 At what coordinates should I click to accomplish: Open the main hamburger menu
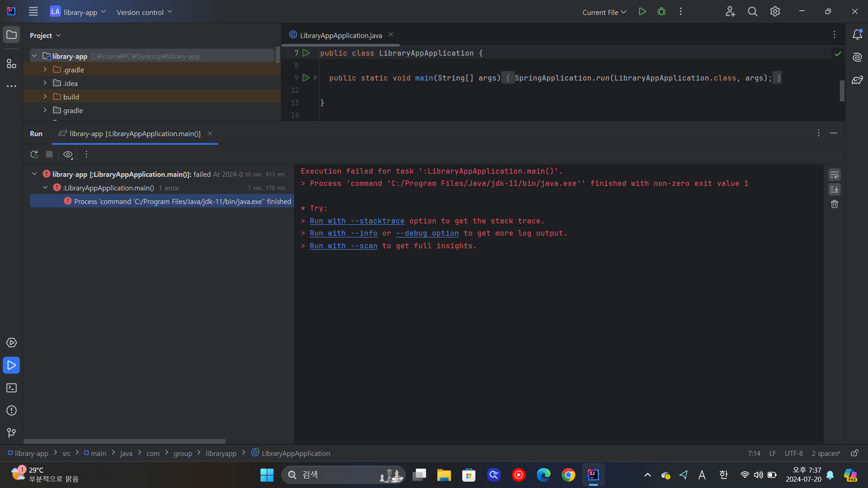[33, 12]
